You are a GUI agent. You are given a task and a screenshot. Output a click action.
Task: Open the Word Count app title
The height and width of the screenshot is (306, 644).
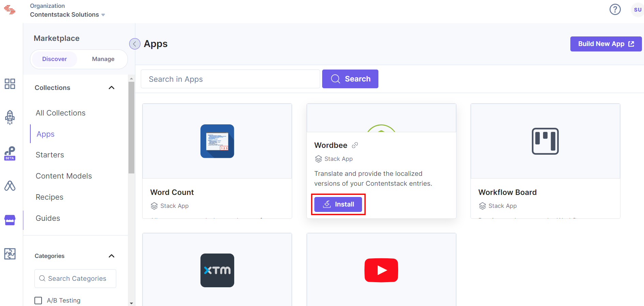click(x=172, y=192)
